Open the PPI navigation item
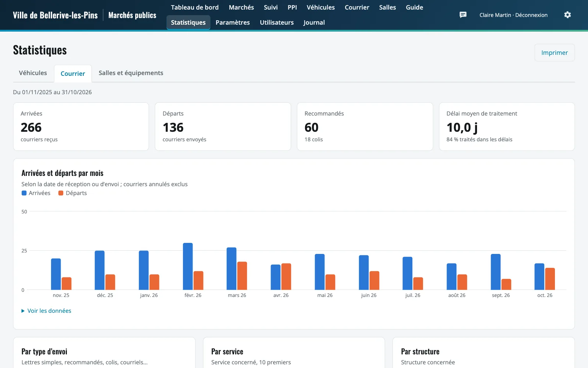 (292, 7)
